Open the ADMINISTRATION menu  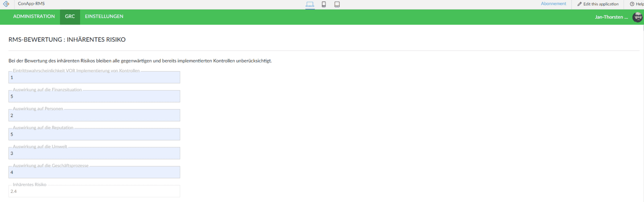tap(34, 16)
